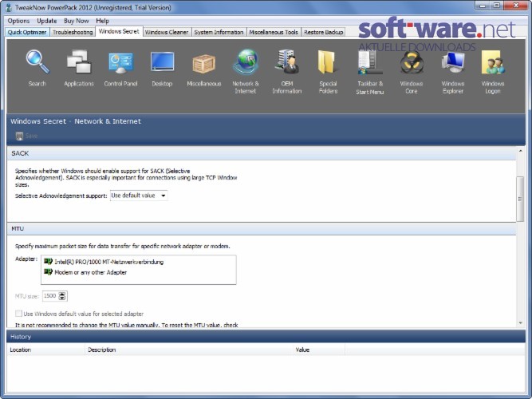This screenshot has width=532, height=399.
Task: Open the Desktop tweaks icon
Action: tap(162, 62)
